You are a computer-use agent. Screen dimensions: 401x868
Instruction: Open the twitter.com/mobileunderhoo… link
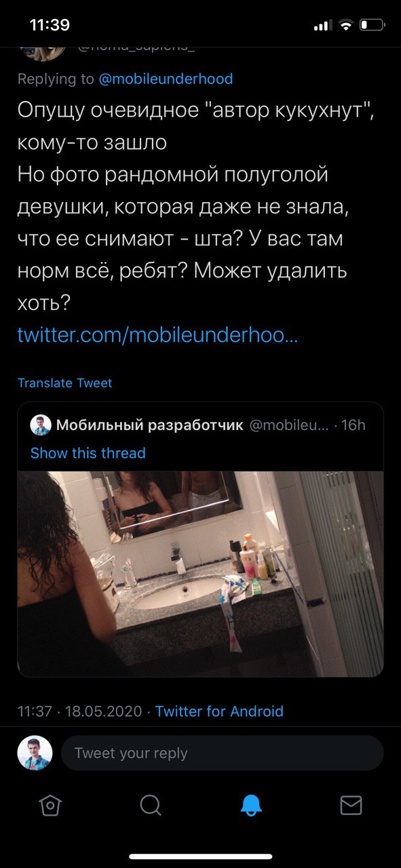tap(157, 334)
